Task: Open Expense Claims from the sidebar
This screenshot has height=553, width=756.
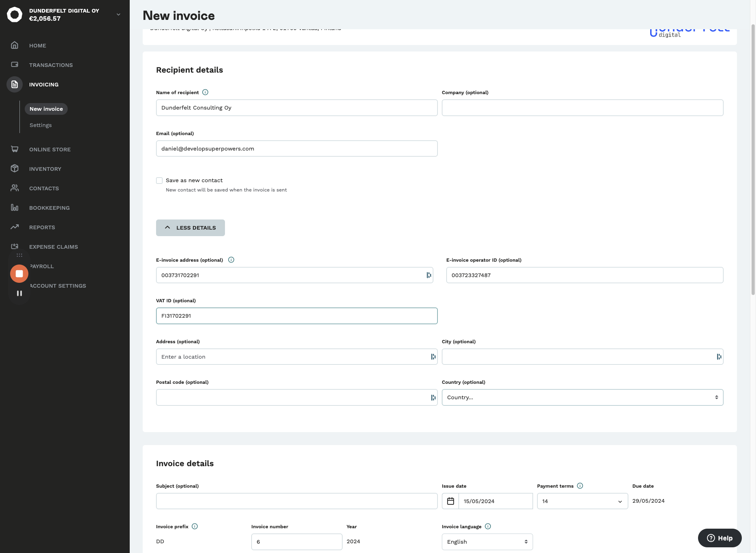Action: coord(53,247)
